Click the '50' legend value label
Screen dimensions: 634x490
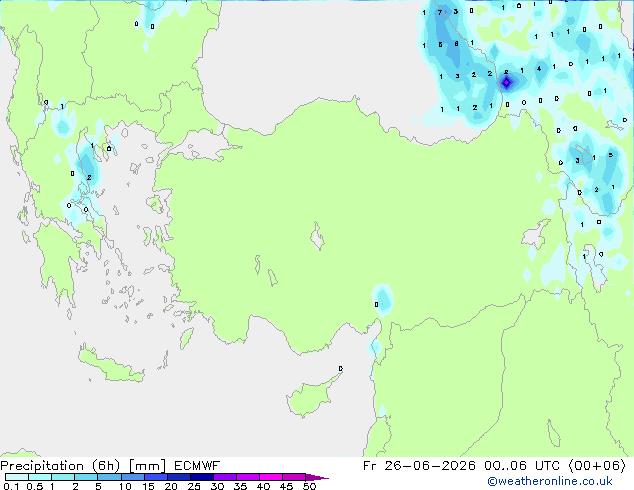(309, 486)
